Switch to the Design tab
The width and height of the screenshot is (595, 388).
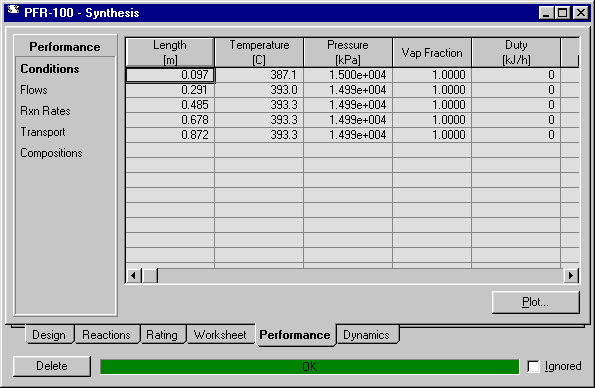[x=49, y=335]
